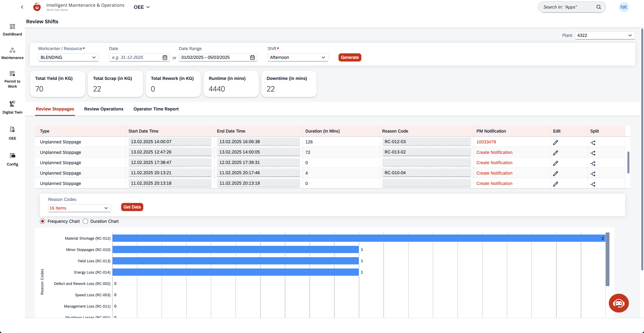Click the RC-012-03 reason code field
Image resolution: width=644 pixels, height=333 pixels.
click(426, 142)
